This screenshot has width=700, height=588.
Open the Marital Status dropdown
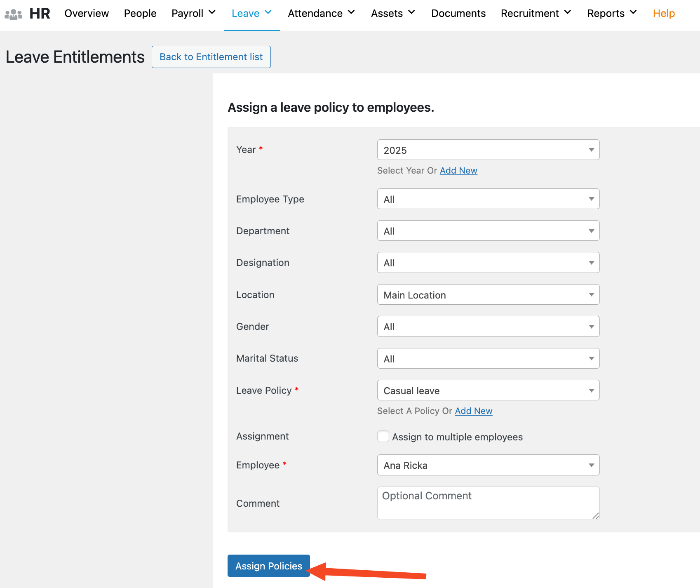coord(488,359)
